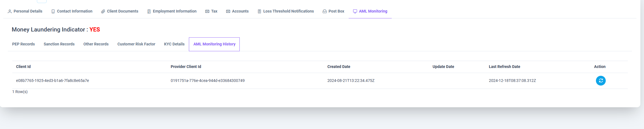The height and width of the screenshot is (129, 644).
Task: Switch to KYC Details sub-tab
Action: [x=174, y=44]
